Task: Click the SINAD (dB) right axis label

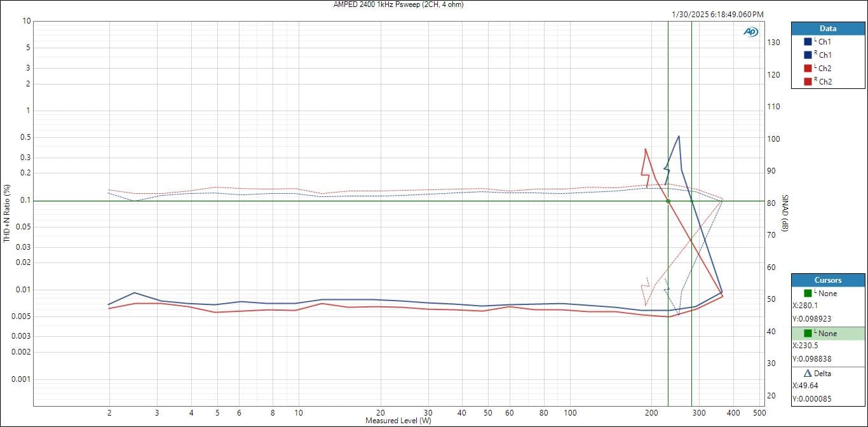Action: 785,213
